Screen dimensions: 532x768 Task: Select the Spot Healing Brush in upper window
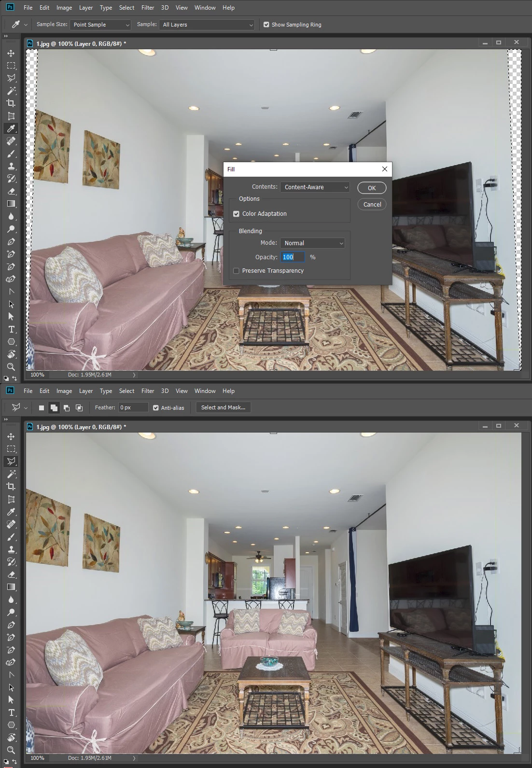[x=11, y=141]
